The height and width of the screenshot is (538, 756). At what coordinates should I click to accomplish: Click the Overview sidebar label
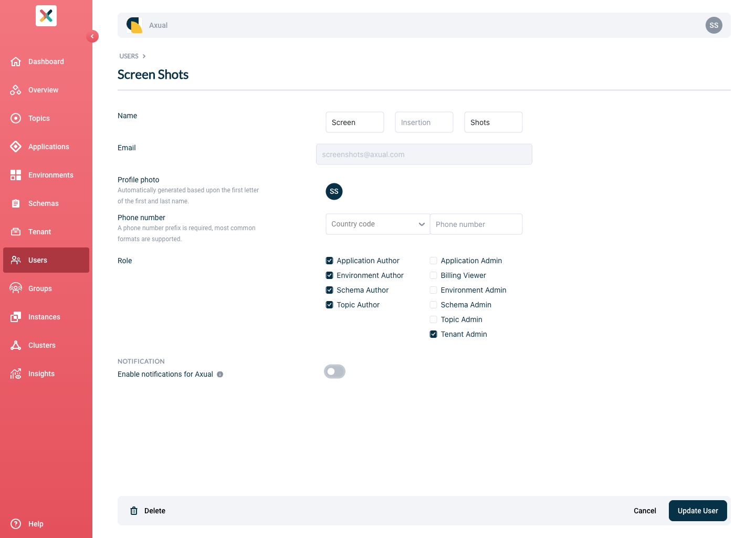point(44,90)
